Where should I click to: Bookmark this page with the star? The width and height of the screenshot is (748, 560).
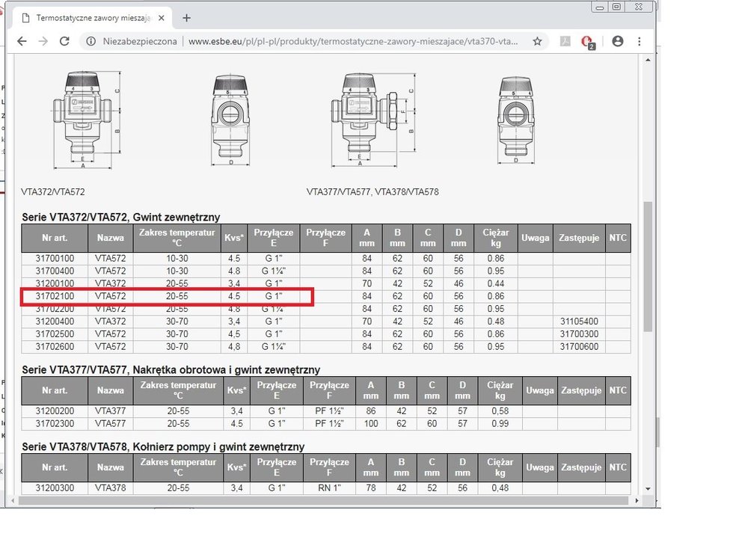coord(537,42)
